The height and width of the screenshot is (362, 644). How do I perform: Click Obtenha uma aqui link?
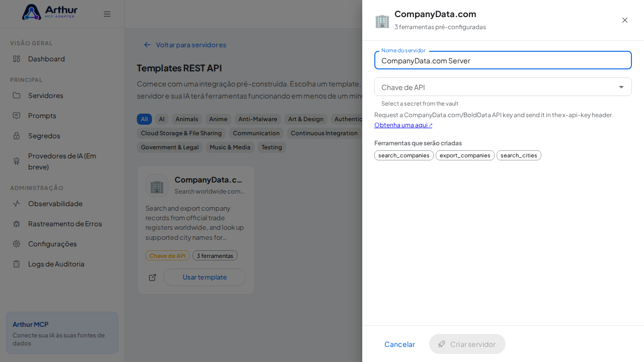click(403, 125)
